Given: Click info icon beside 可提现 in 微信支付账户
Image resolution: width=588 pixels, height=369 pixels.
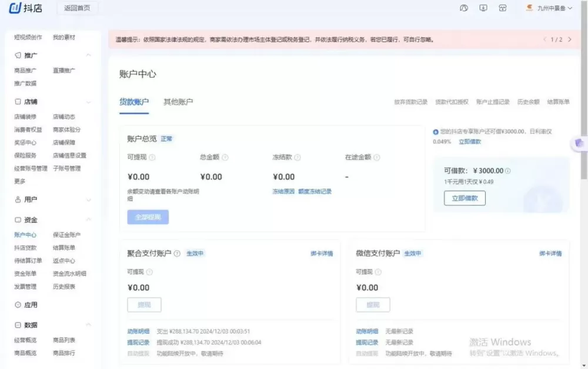Looking at the screenshot, I should pyautogui.click(x=378, y=272).
